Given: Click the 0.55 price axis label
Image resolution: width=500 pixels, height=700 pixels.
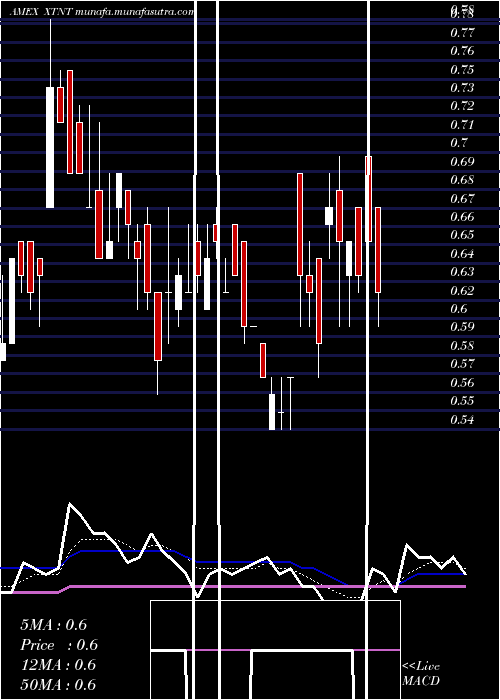Looking at the screenshot, I should (462, 401).
